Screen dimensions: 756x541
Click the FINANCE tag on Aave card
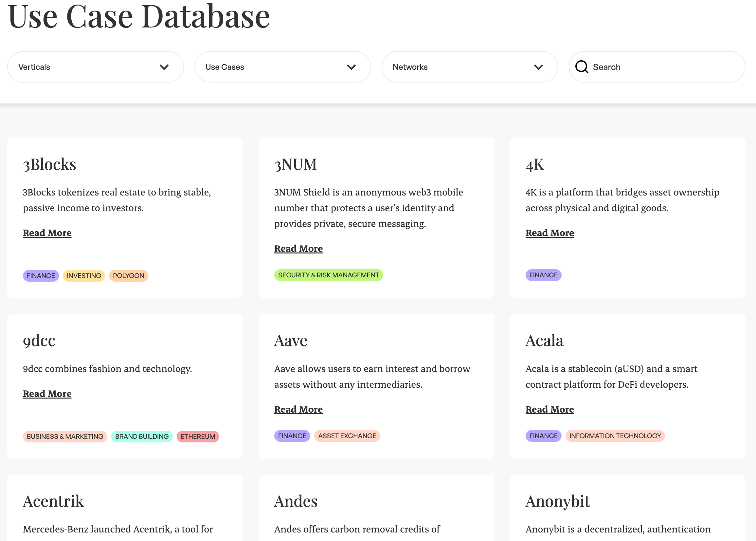[292, 436]
